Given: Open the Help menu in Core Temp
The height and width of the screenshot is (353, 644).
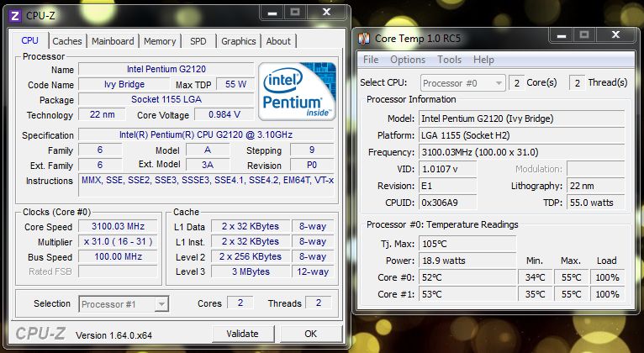Looking at the screenshot, I should pyautogui.click(x=483, y=60).
